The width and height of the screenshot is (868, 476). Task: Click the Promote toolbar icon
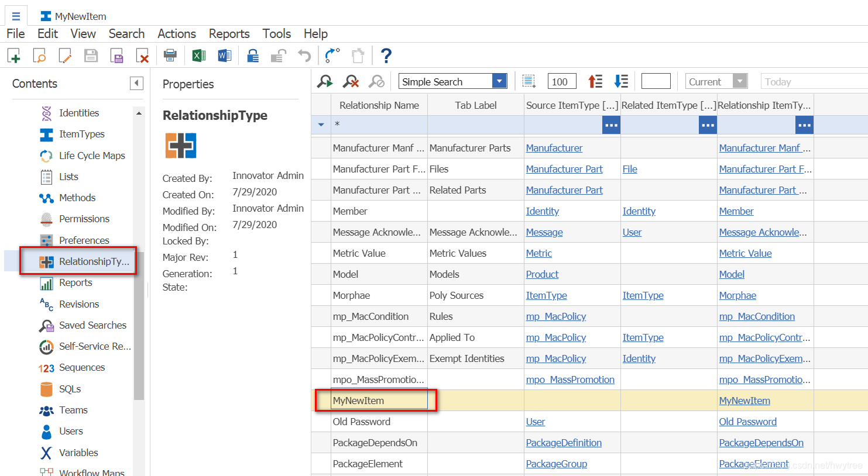pos(332,56)
